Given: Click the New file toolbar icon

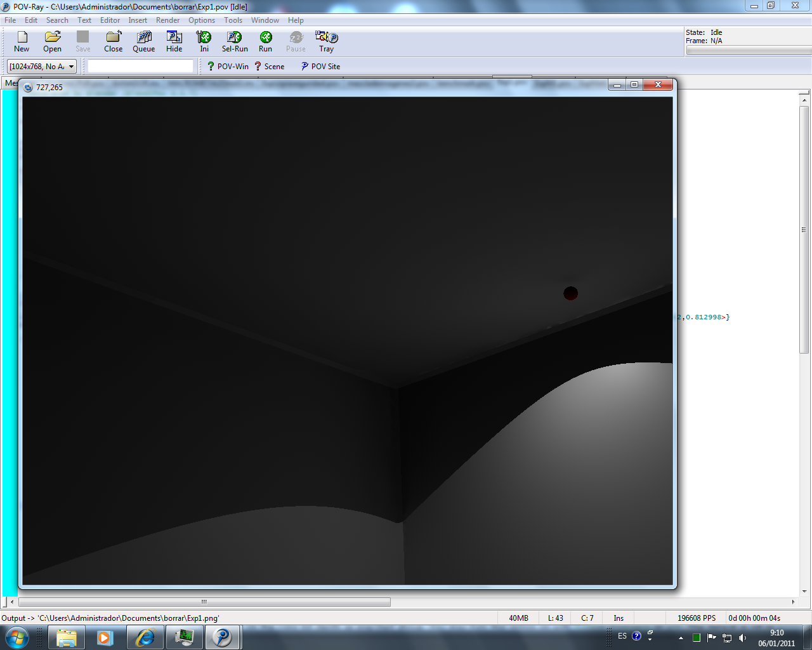Looking at the screenshot, I should pos(22,42).
